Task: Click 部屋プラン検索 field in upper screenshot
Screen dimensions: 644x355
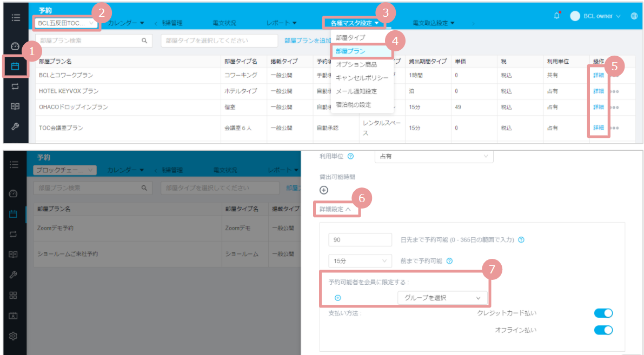Action: click(x=94, y=41)
